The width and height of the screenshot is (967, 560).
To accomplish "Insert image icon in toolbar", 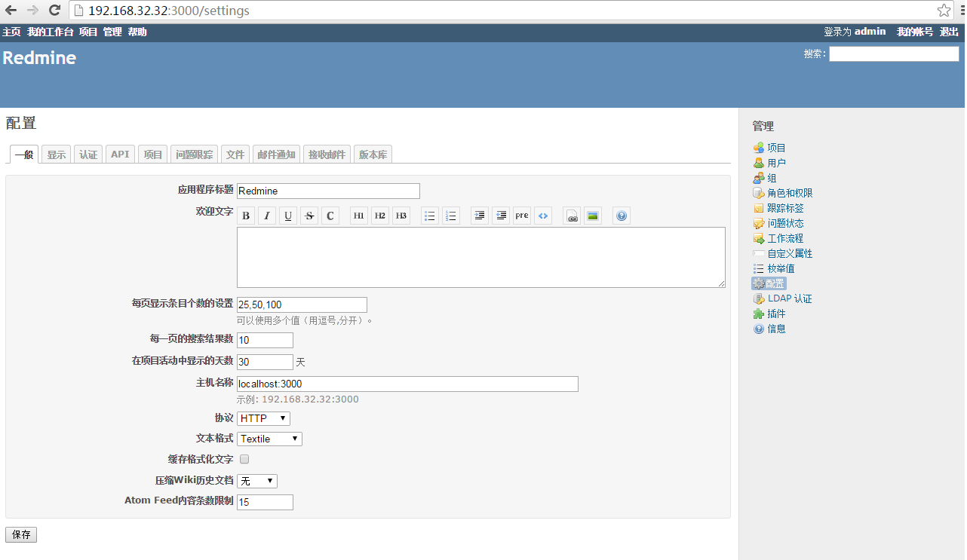I will tap(593, 216).
